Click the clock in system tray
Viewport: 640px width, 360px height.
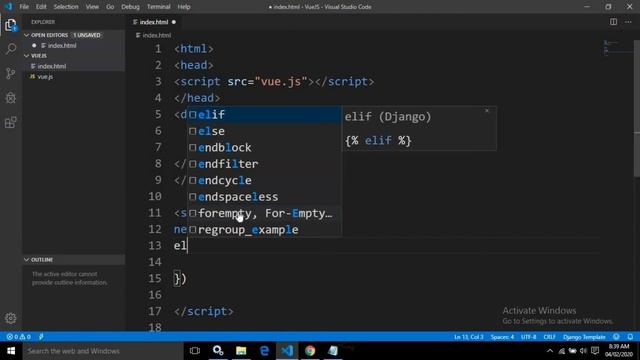(619, 351)
